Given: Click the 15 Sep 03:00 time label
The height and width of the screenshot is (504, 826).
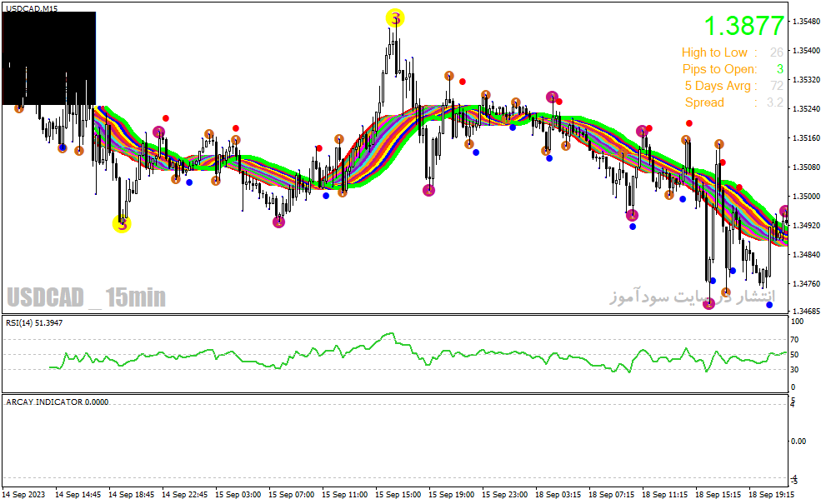Looking at the screenshot, I should point(238,495).
